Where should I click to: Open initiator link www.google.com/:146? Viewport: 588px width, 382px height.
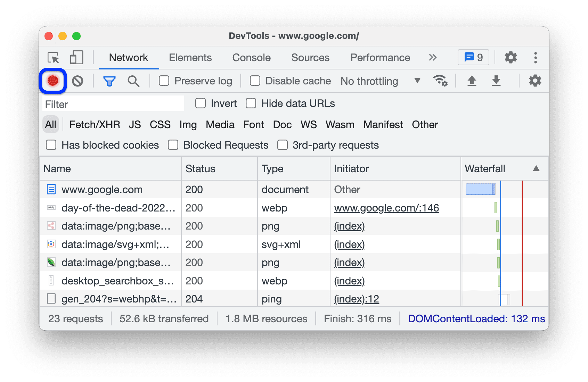tap(386, 208)
